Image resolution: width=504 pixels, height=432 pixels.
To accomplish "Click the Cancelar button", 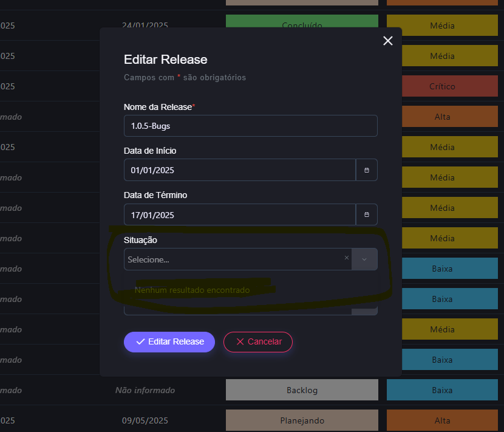I will click(x=258, y=341).
